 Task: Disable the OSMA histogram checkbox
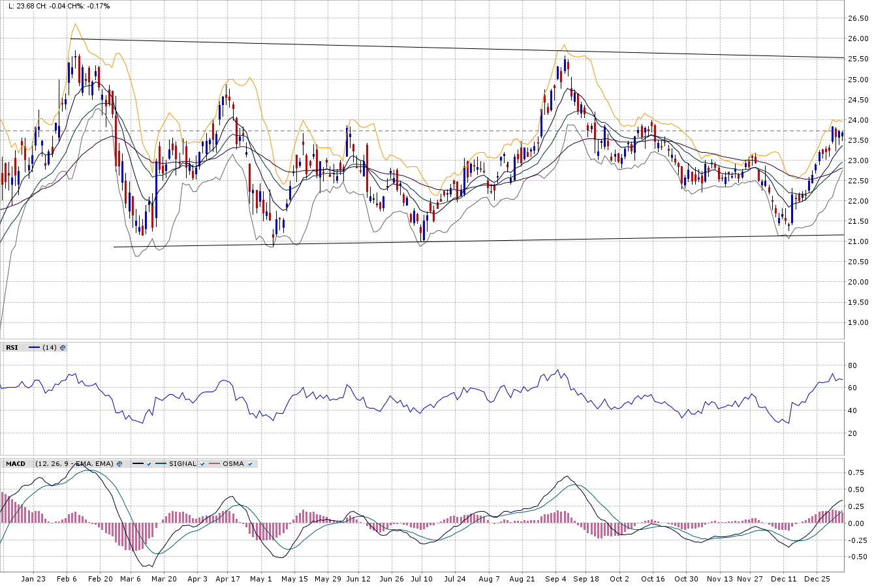tap(250, 464)
